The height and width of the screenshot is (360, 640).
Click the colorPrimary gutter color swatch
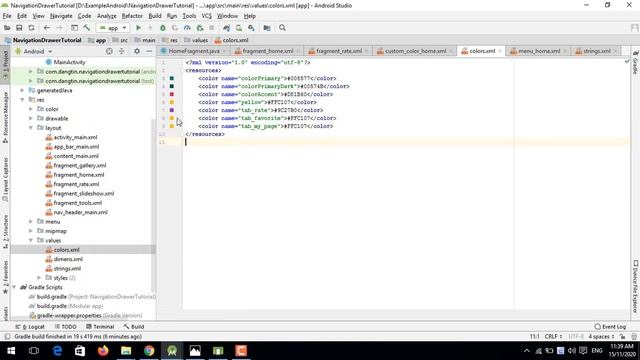(x=172, y=78)
